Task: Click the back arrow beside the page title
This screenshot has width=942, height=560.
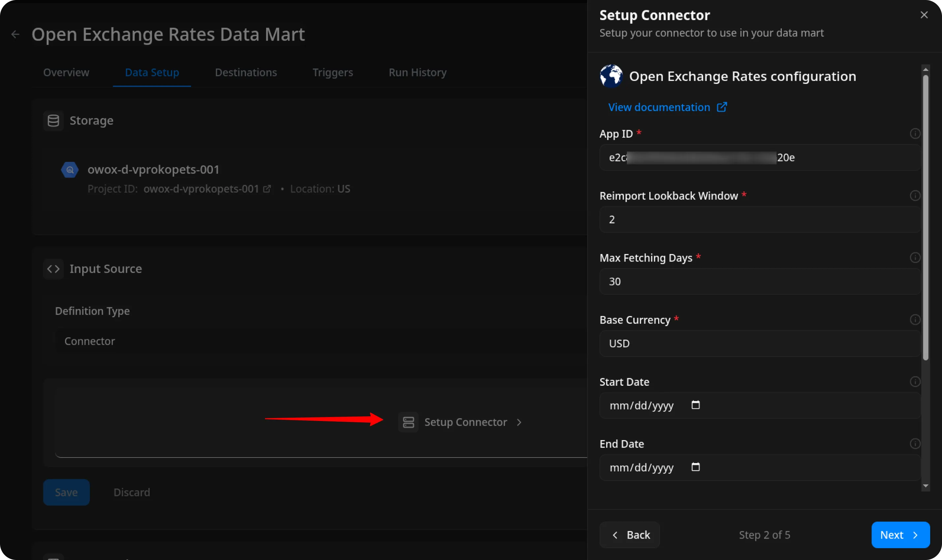Action: [x=15, y=34]
